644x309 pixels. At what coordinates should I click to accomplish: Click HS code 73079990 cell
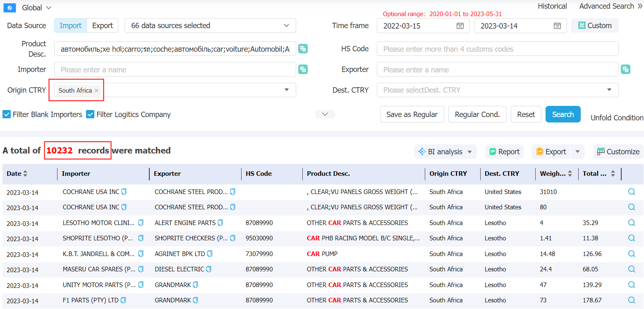point(259,254)
